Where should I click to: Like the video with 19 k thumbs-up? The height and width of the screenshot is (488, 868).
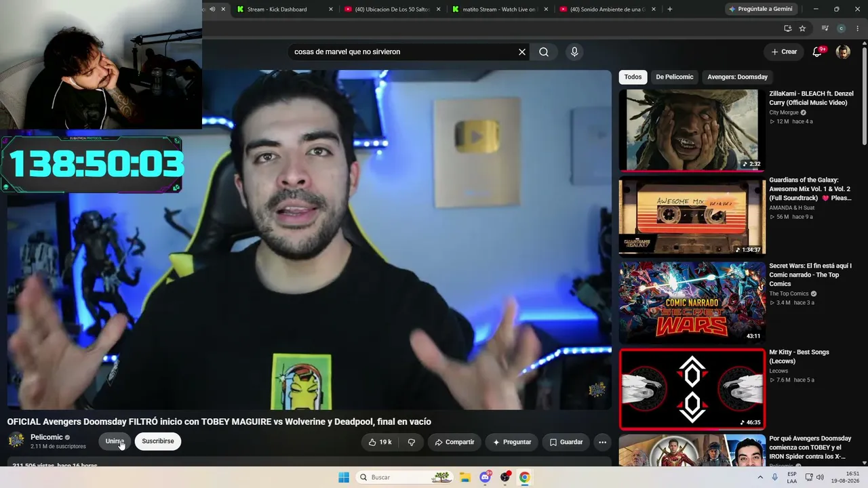tap(380, 442)
